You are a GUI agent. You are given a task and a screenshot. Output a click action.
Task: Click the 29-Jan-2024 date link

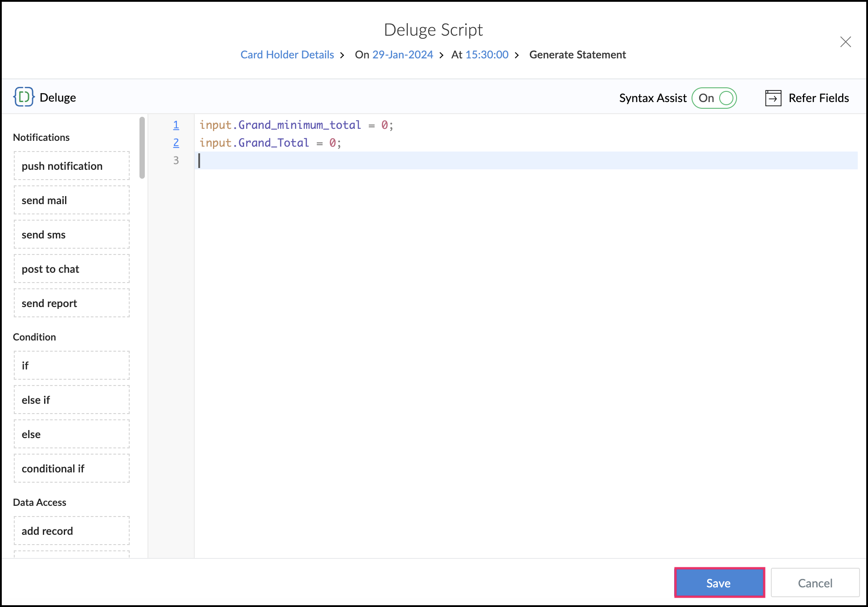point(403,55)
